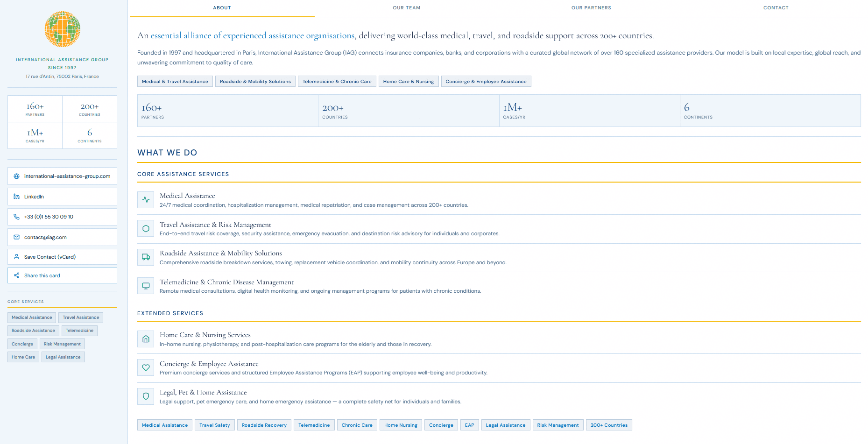Click the 'INTERNATIONAL ASSISTANCE GROUP' name in sidebar
868x444 pixels.
click(x=62, y=60)
